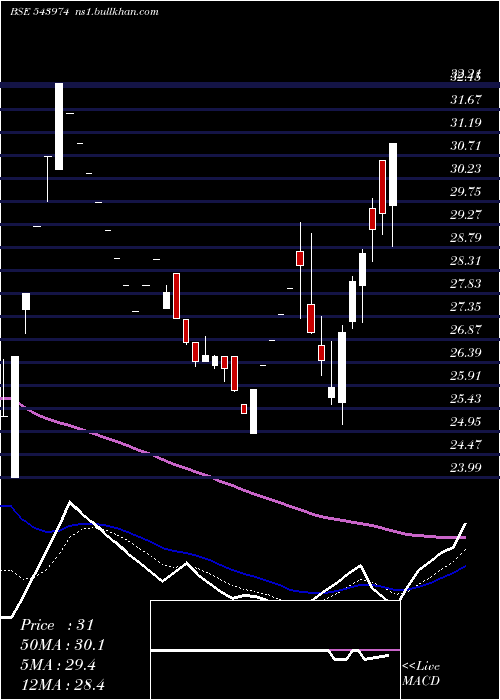Click the tall white candle reaching 32.4
Screen dimensions: 500x700
point(59,126)
